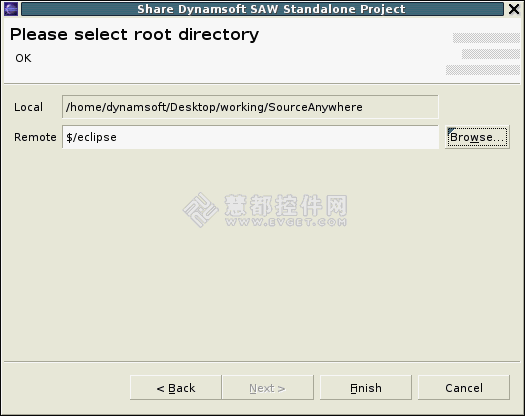Open the Browse... remote folder dialog
This screenshot has height=416, width=525.
pyautogui.click(x=477, y=137)
